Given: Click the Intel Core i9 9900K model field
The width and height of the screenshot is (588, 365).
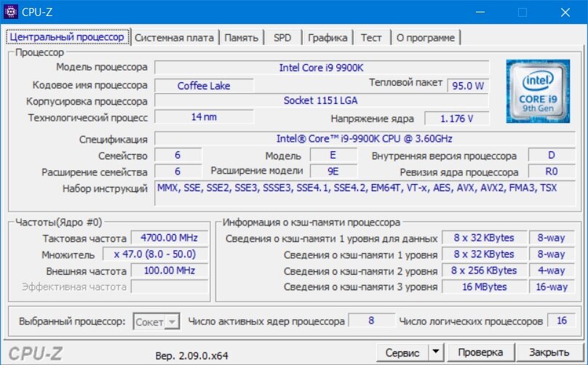Looking at the screenshot, I should click(322, 68).
